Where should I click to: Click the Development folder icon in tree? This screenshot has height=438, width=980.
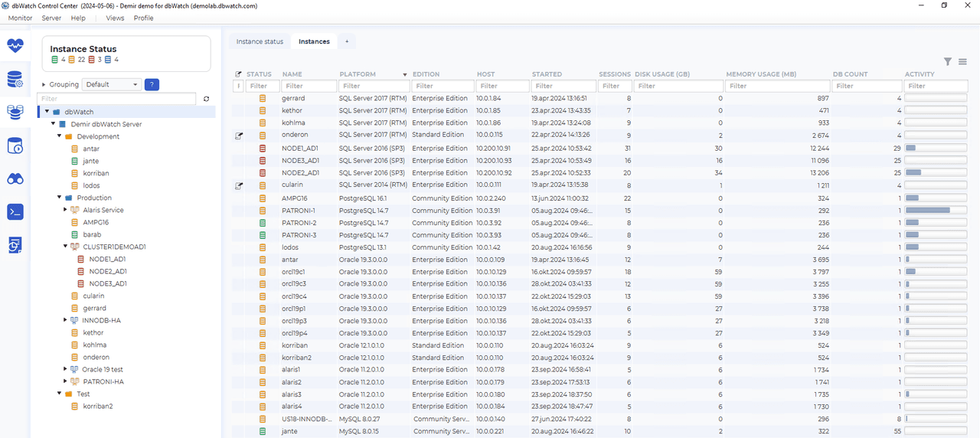(x=68, y=136)
